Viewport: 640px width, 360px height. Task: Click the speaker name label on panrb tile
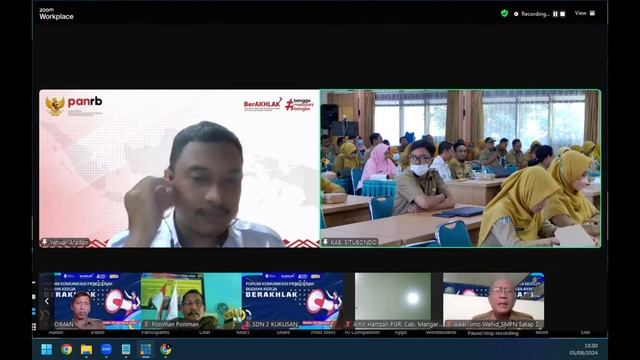65,242
